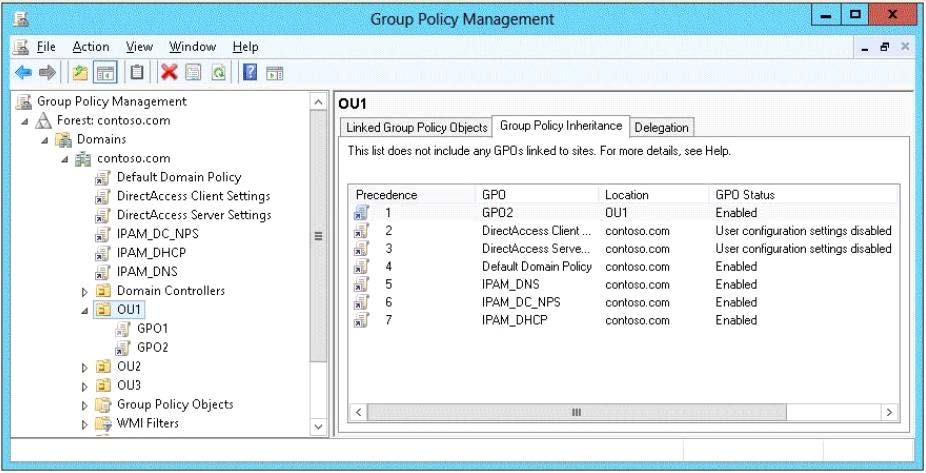Select Default Domain Policy in the tree
This screenshot has height=473, width=926.
[178, 177]
